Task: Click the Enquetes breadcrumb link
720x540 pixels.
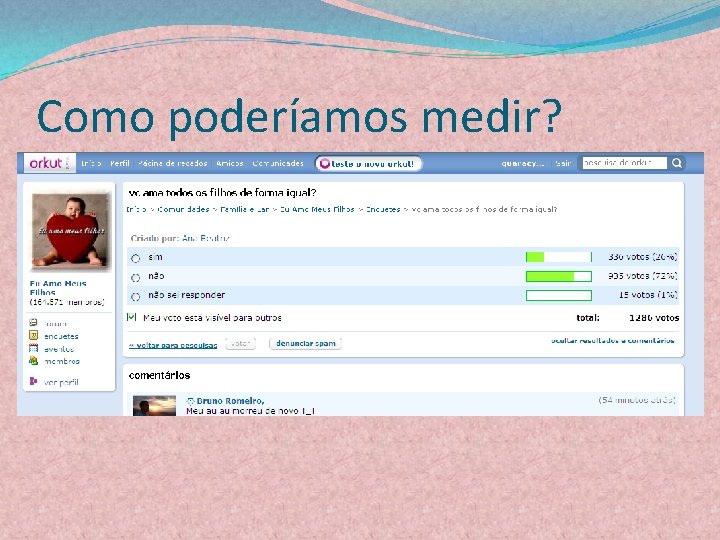Action: pyautogui.click(x=383, y=209)
